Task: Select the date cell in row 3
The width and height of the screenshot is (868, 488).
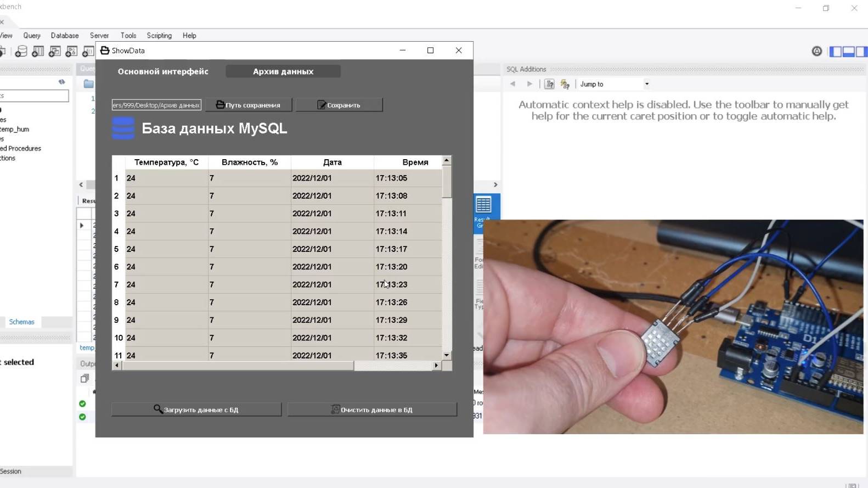Action: pos(332,214)
